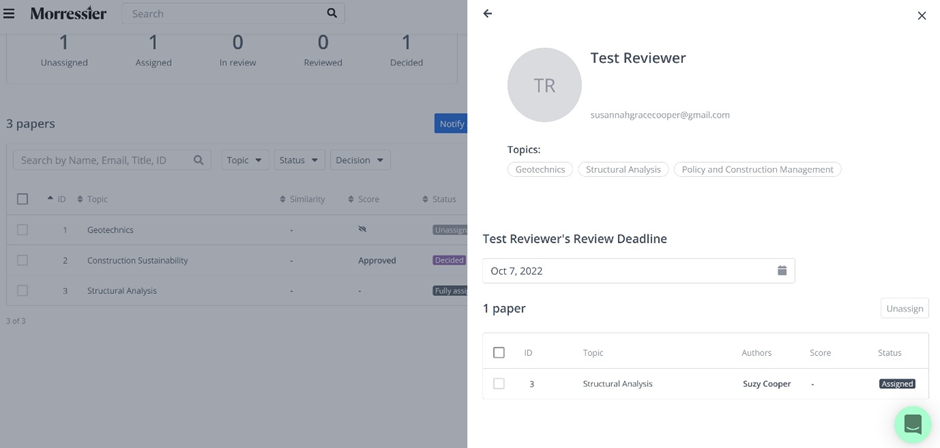Tick the checkbox for Geotechnics paper row
This screenshot has height=448, width=940.
(22, 230)
